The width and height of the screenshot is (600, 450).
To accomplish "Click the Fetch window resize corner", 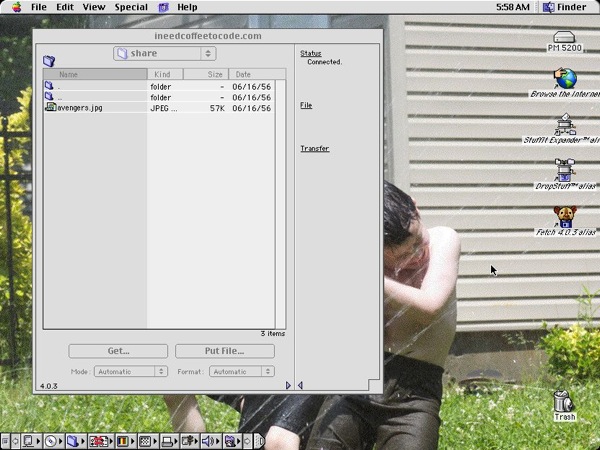I will tap(374, 384).
